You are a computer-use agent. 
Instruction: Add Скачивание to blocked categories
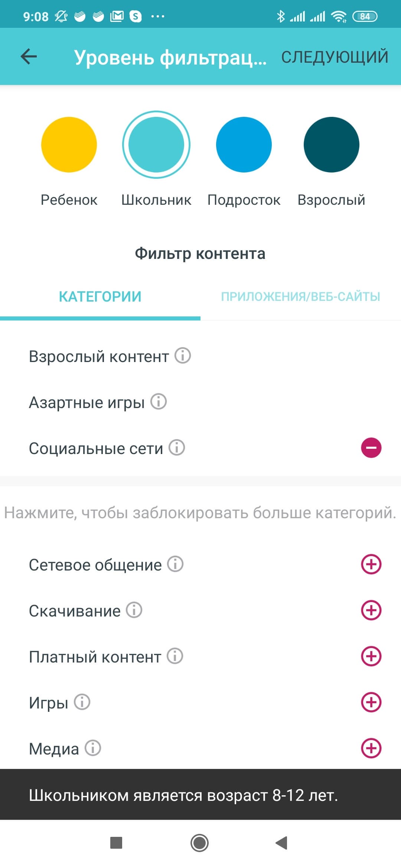pos(371,610)
